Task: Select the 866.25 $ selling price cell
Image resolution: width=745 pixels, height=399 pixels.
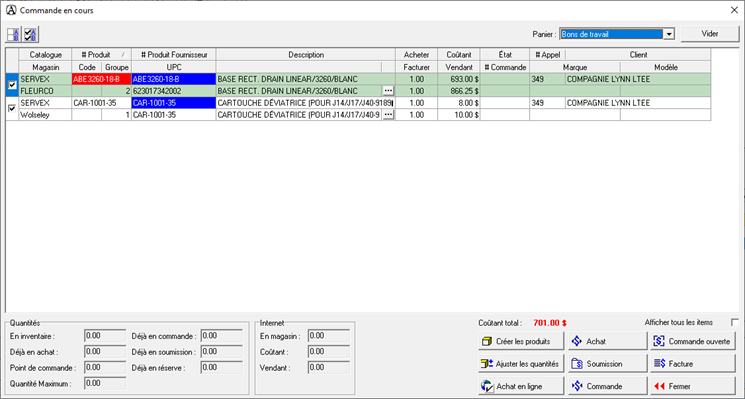Action: 459,90
